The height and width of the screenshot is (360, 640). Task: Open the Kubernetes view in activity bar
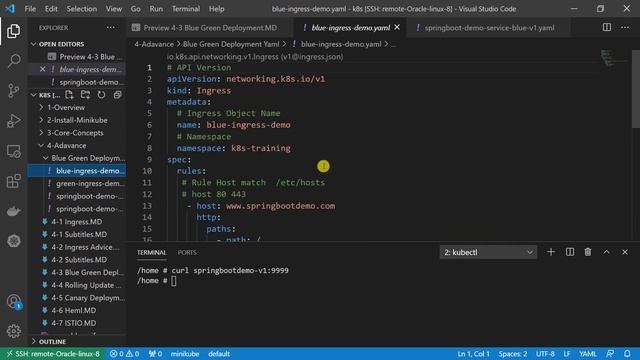[13, 241]
